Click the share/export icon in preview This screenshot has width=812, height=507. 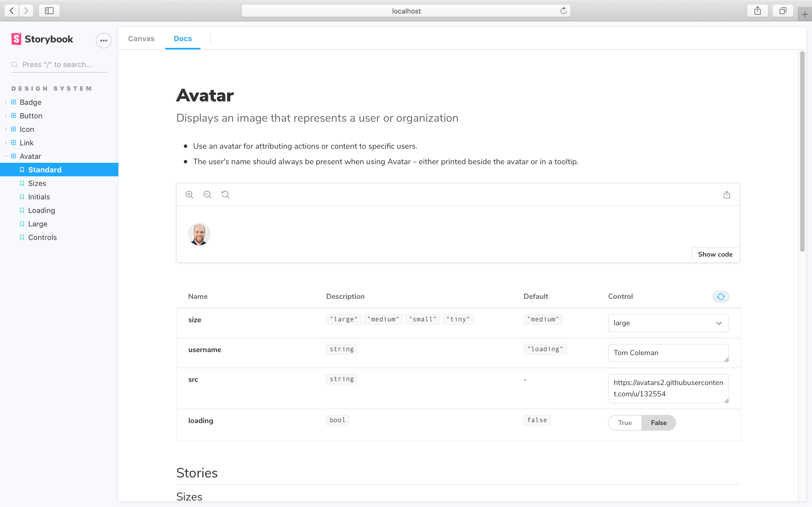tap(727, 195)
